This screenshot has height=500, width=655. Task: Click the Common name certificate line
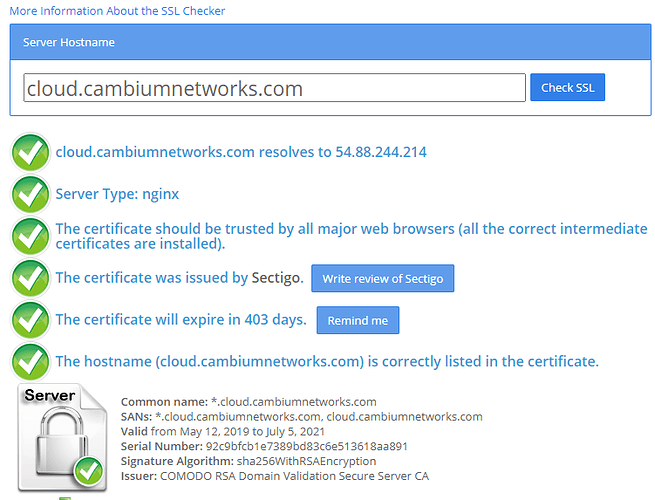[249, 402]
